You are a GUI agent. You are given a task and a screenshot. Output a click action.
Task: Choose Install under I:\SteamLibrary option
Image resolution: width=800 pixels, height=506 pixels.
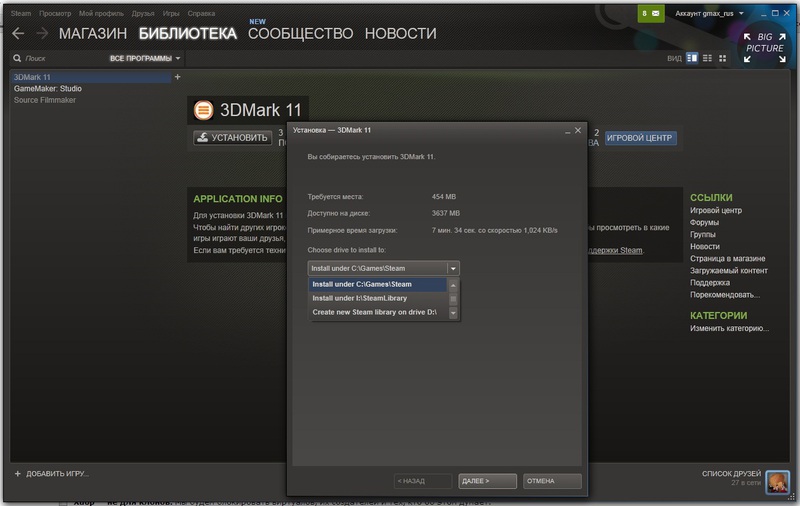point(378,298)
